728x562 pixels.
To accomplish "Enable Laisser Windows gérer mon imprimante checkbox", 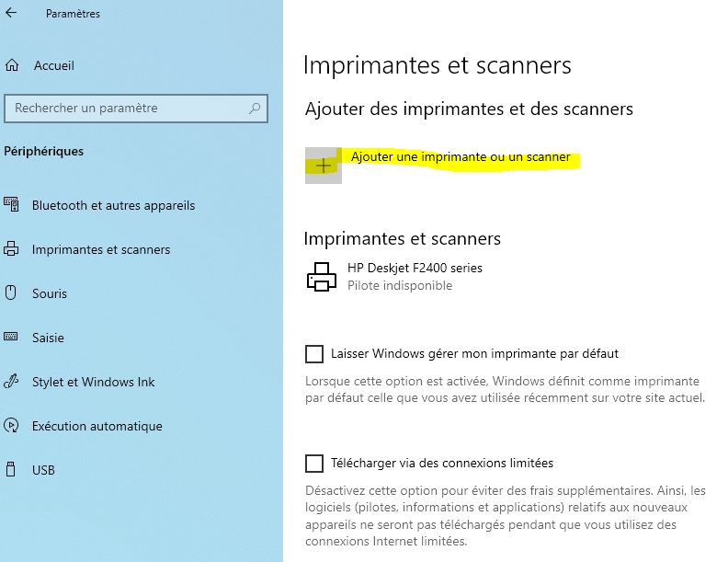I will tap(314, 353).
